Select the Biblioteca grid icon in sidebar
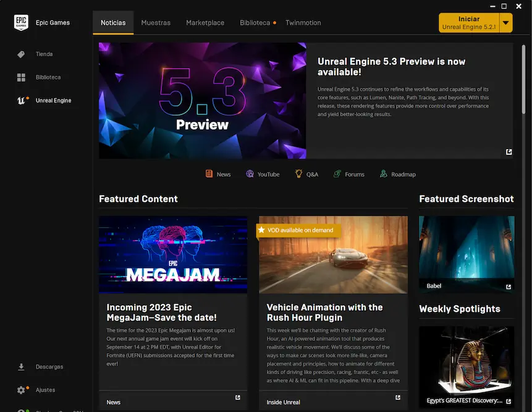This screenshot has height=412, width=532. pos(21,77)
